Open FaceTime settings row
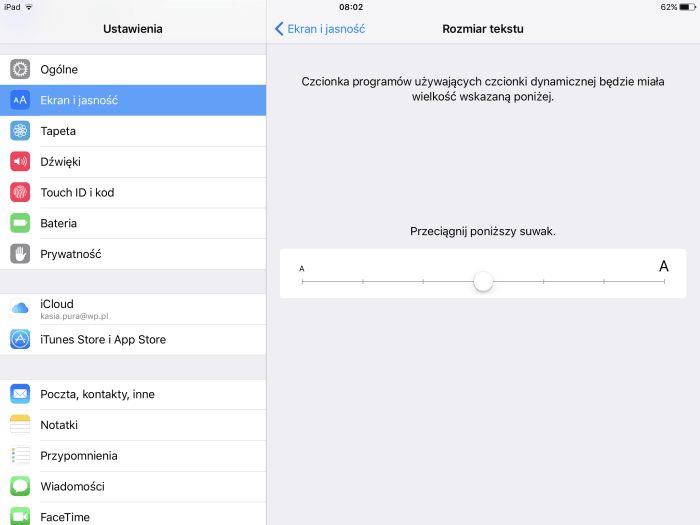The height and width of the screenshot is (525, 700). (133, 516)
